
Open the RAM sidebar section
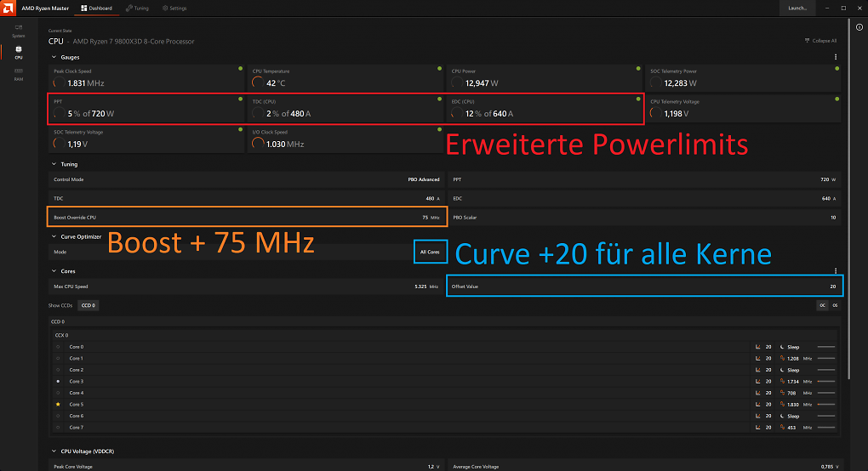(x=18, y=75)
